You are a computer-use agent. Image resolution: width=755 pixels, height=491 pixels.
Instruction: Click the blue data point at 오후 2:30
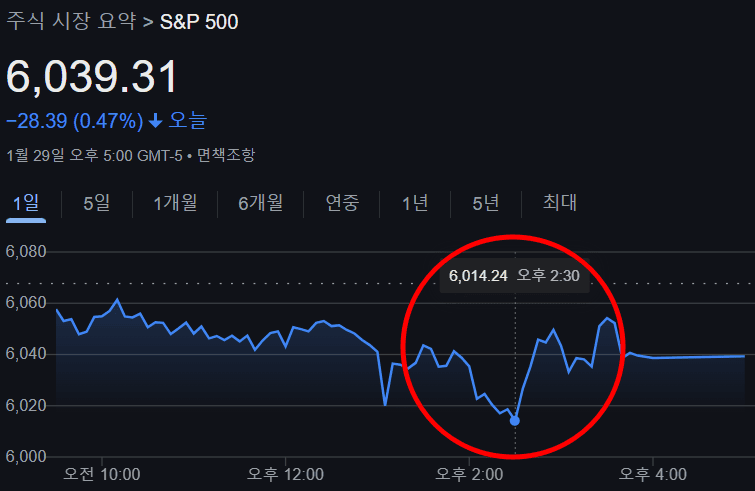(515, 421)
